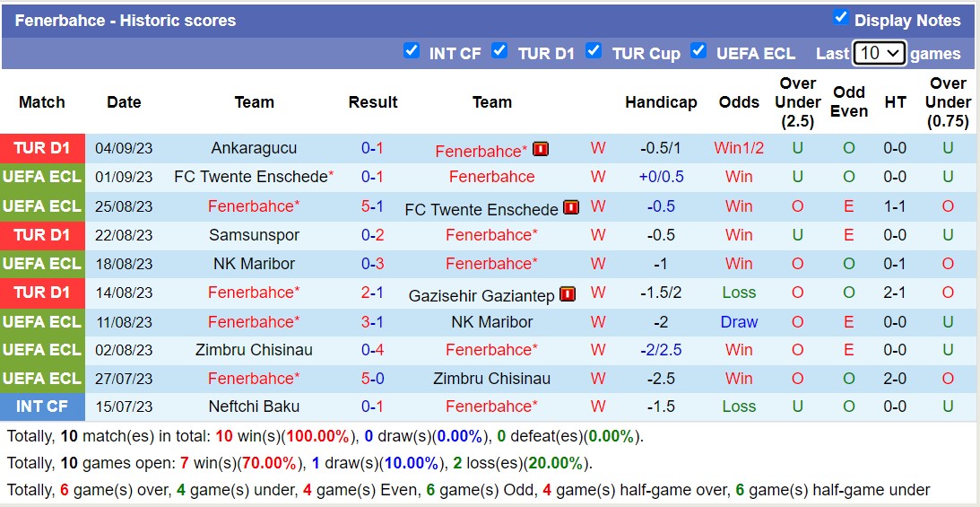Uncheck the TUR D1 competition filter

(x=499, y=50)
